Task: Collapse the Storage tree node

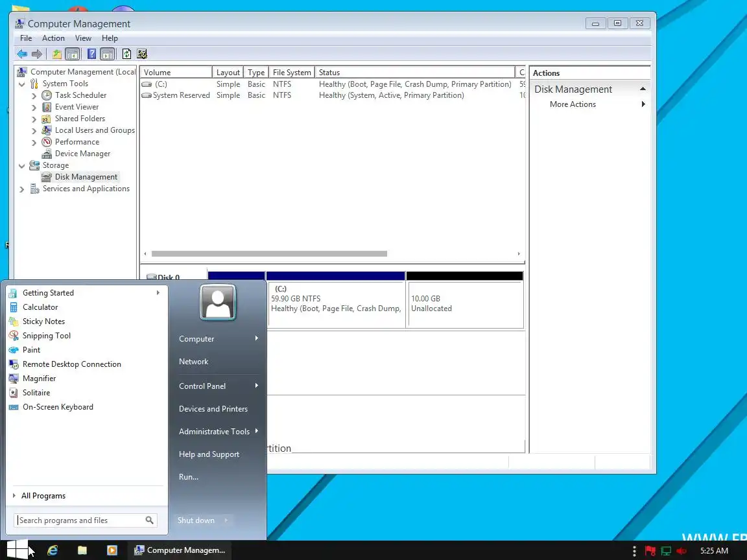Action: point(21,166)
